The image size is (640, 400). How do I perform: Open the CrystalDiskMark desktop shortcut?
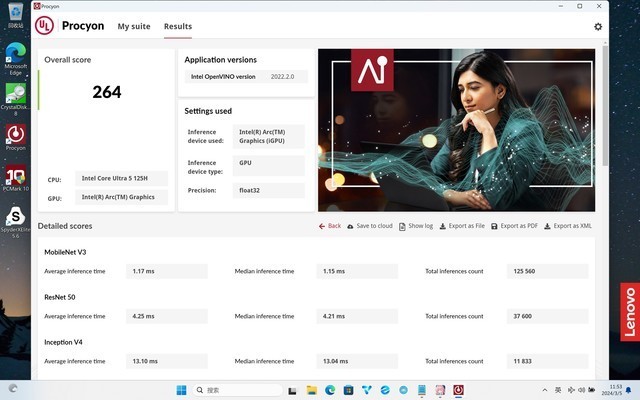[x=15, y=96]
